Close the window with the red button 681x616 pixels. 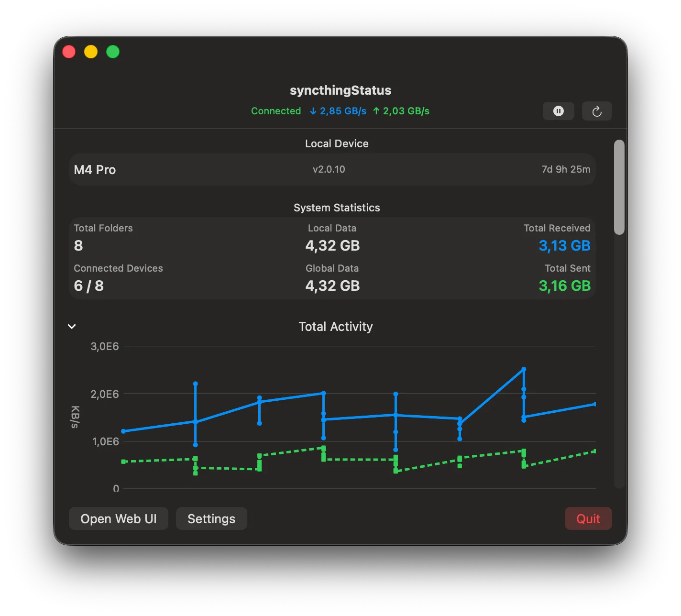pos(69,52)
